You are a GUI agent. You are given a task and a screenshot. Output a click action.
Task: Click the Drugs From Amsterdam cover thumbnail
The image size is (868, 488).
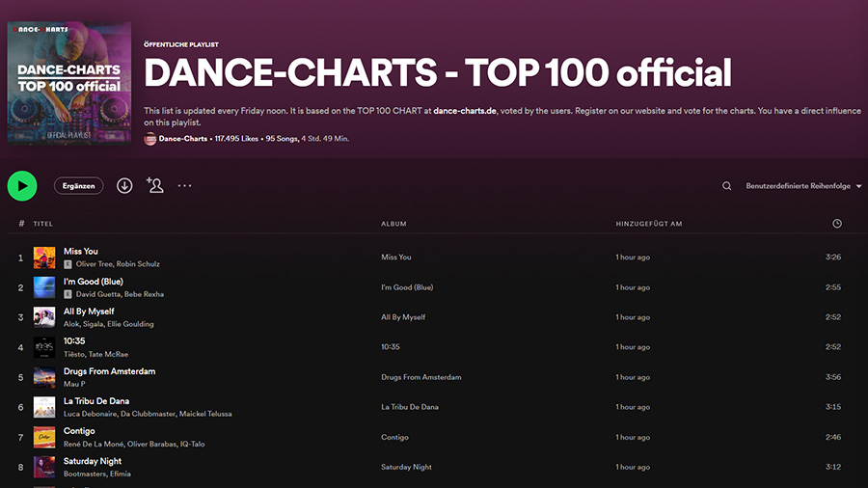[x=44, y=377]
